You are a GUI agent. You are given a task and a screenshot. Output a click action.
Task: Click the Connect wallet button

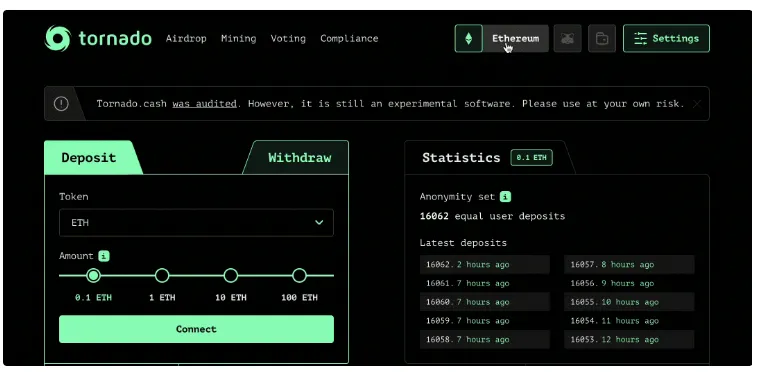tap(196, 329)
